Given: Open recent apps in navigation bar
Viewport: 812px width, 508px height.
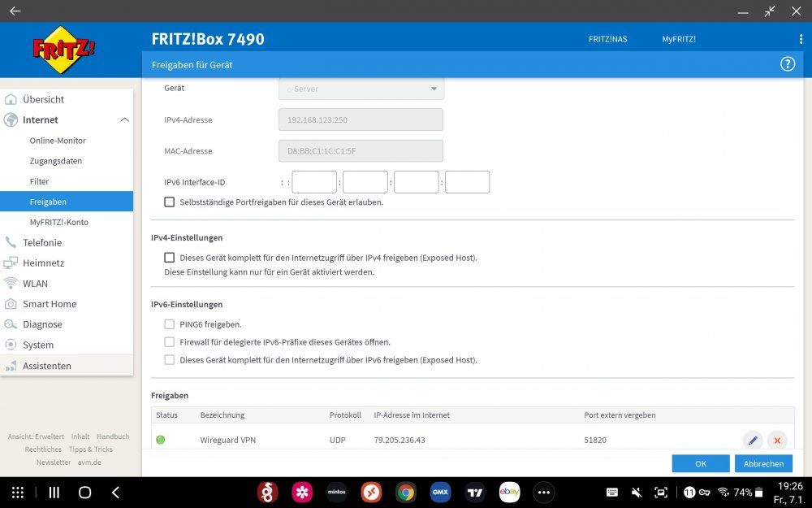Looking at the screenshot, I should pyautogui.click(x=54, y=493).
